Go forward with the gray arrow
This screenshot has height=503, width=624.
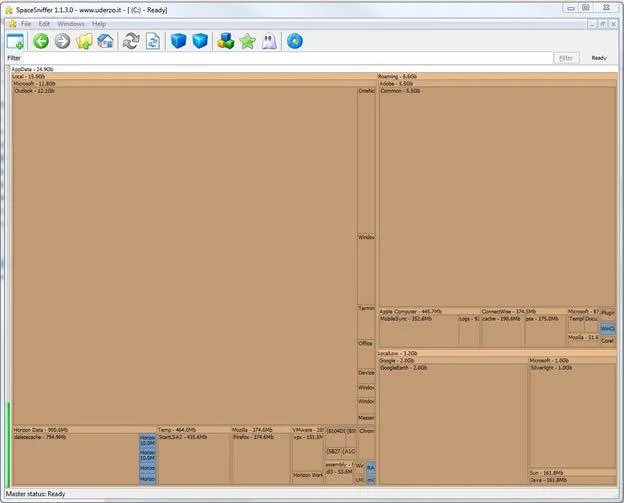pos(62,41)
